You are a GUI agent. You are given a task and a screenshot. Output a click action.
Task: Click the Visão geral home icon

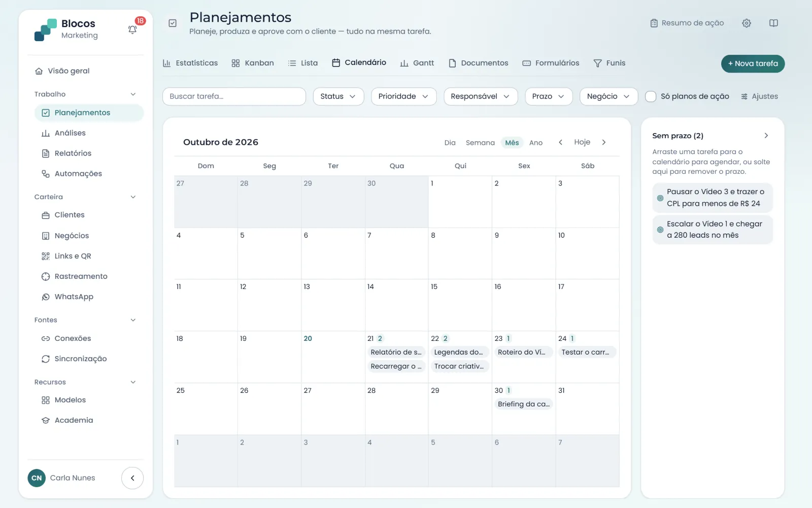pos(39,71)
